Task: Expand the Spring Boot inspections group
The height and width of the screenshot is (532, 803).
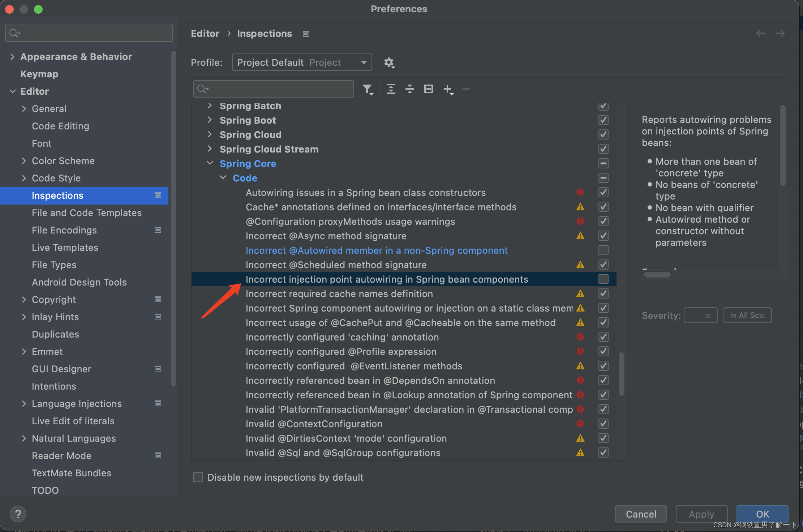Action: point(211,121)
